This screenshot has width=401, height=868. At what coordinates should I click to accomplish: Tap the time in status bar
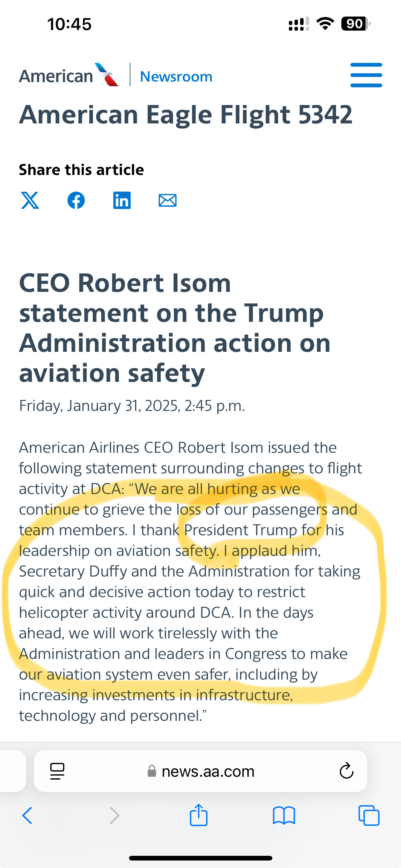[x=69, y=24]
